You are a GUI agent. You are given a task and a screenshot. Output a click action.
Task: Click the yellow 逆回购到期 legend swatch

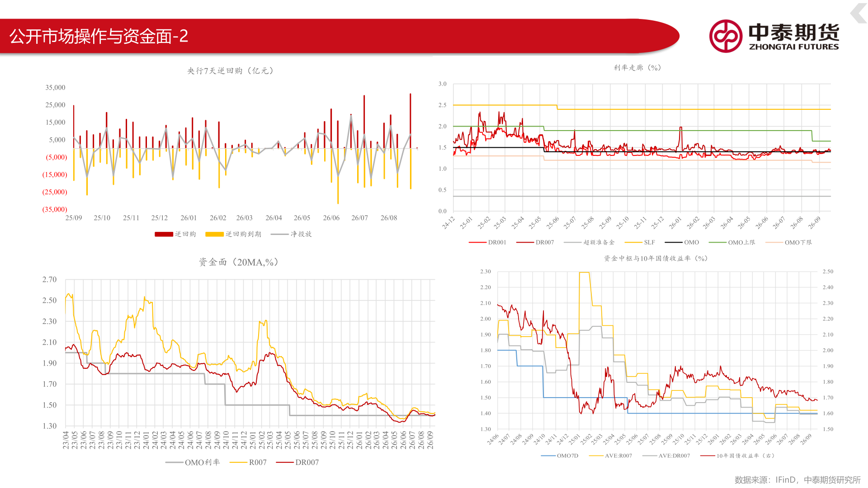[214, 234]
